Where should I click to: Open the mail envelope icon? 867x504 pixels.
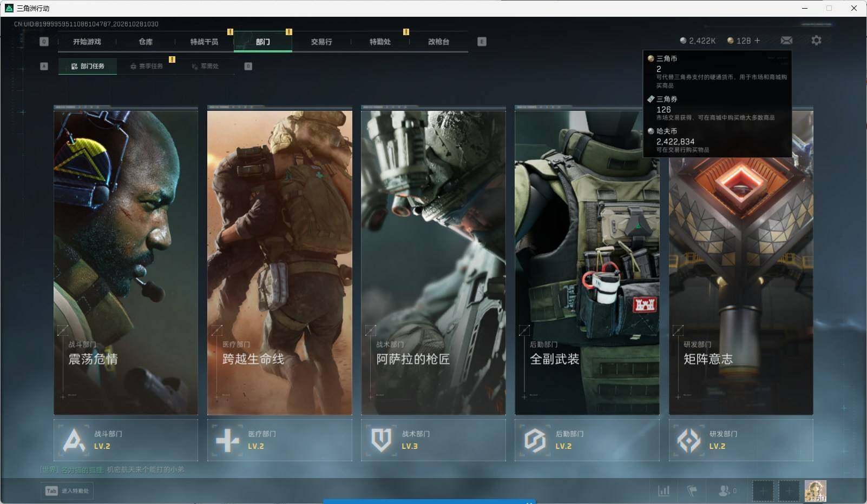point(786,41)
